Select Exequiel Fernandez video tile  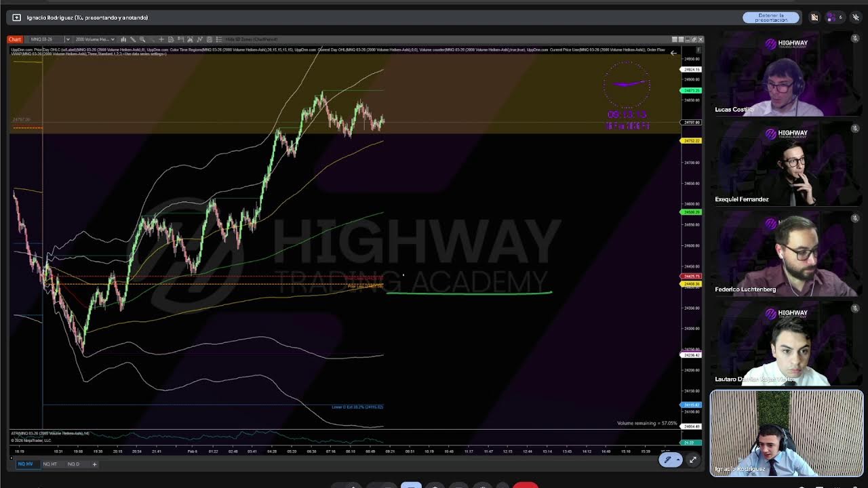786,163
